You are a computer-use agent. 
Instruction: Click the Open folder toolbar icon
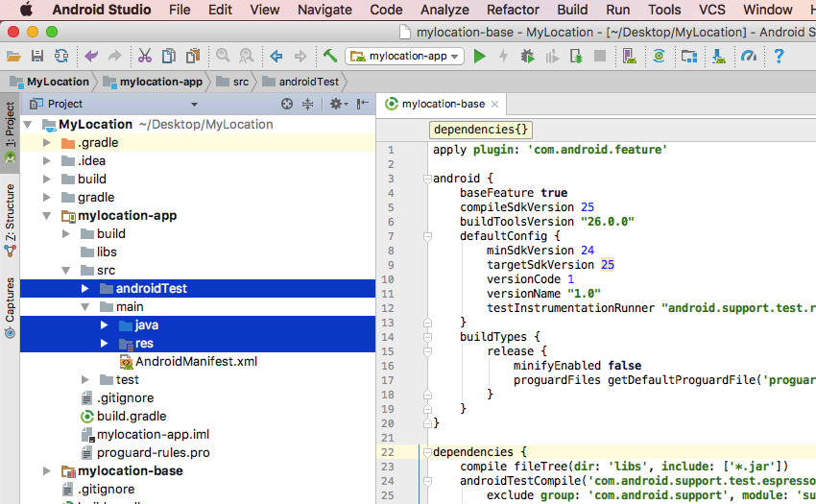pos(13,57)
